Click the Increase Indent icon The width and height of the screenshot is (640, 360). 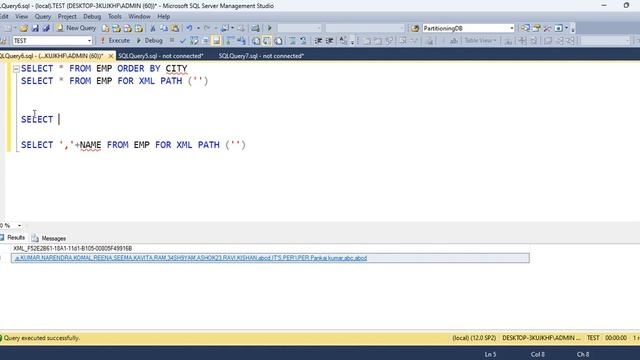point(329,41)
